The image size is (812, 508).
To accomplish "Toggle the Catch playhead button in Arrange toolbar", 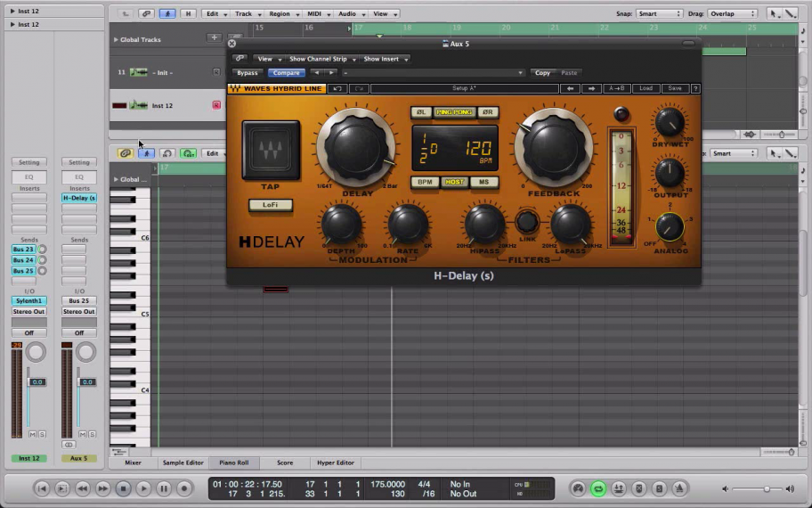I will point(166,14).
